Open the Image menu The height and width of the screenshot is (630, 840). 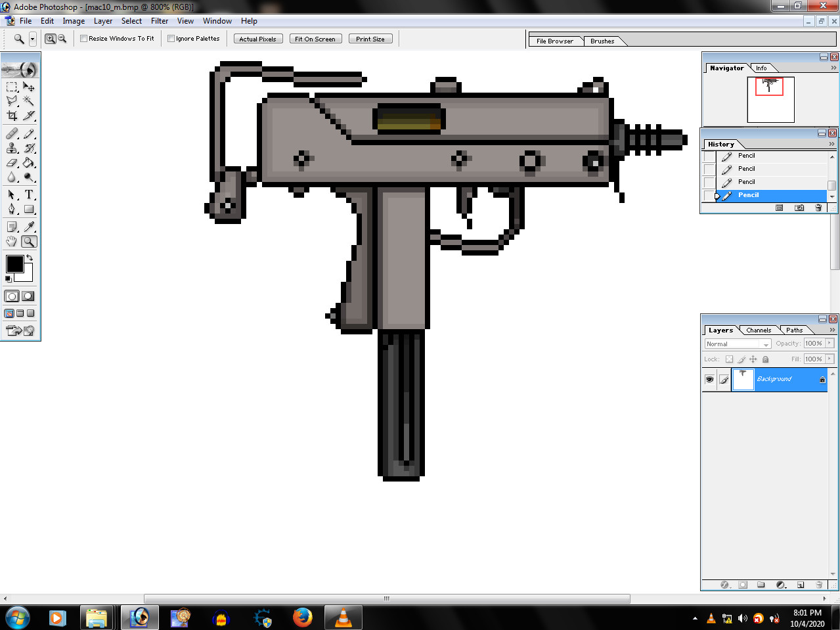74,21
